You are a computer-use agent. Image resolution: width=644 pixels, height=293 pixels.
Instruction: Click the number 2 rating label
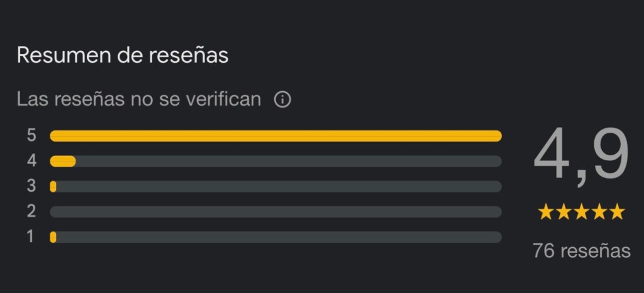point(31,212)
